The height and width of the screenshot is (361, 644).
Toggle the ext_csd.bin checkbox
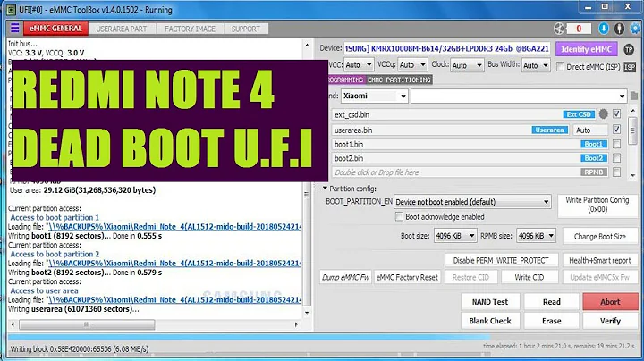616,114
